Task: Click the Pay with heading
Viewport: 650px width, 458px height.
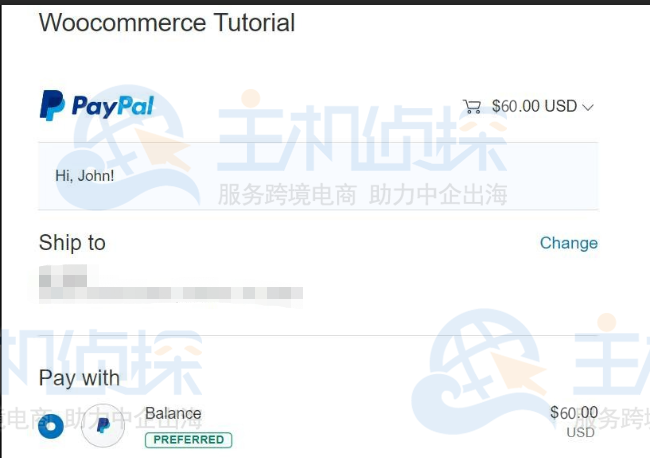Action: [79, 378]
